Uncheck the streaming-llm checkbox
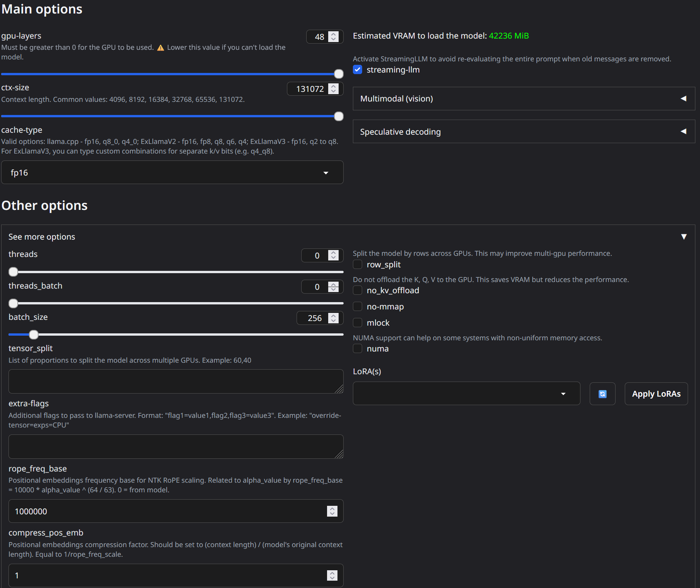Image resolution: width=700 pixels, height=588 pixels. tap(358, 69)
